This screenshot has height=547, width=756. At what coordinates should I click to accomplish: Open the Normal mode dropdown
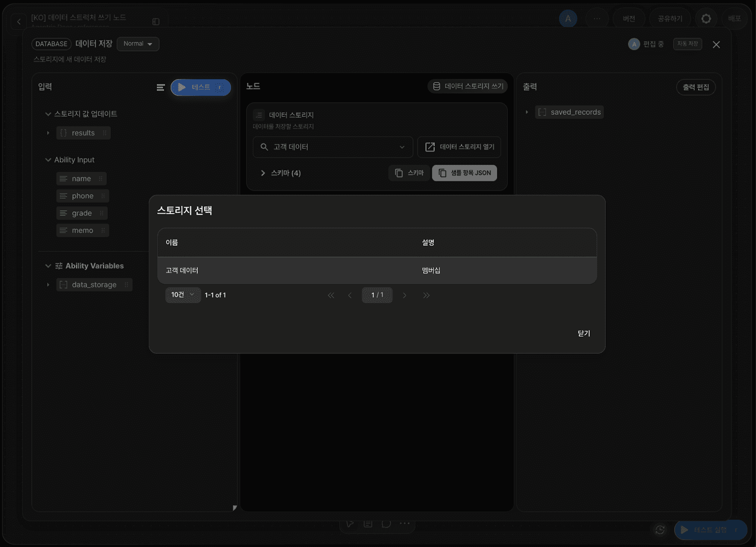coord(138,44)
